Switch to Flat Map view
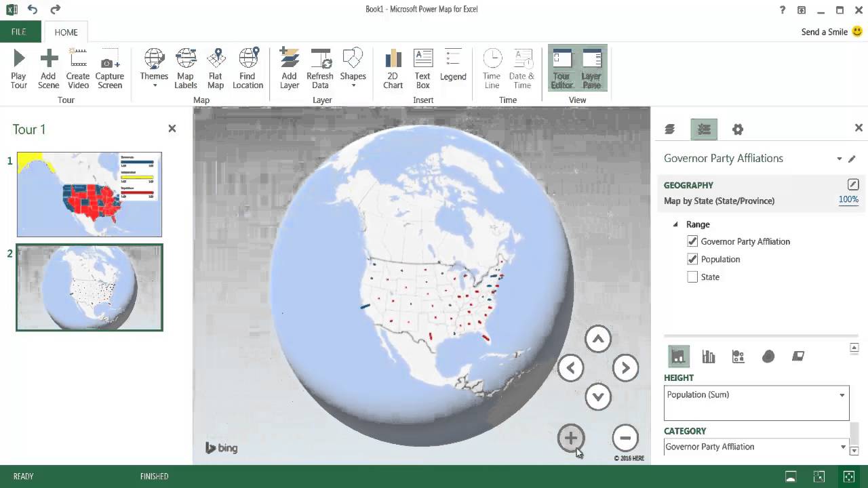 click(216, 69)
